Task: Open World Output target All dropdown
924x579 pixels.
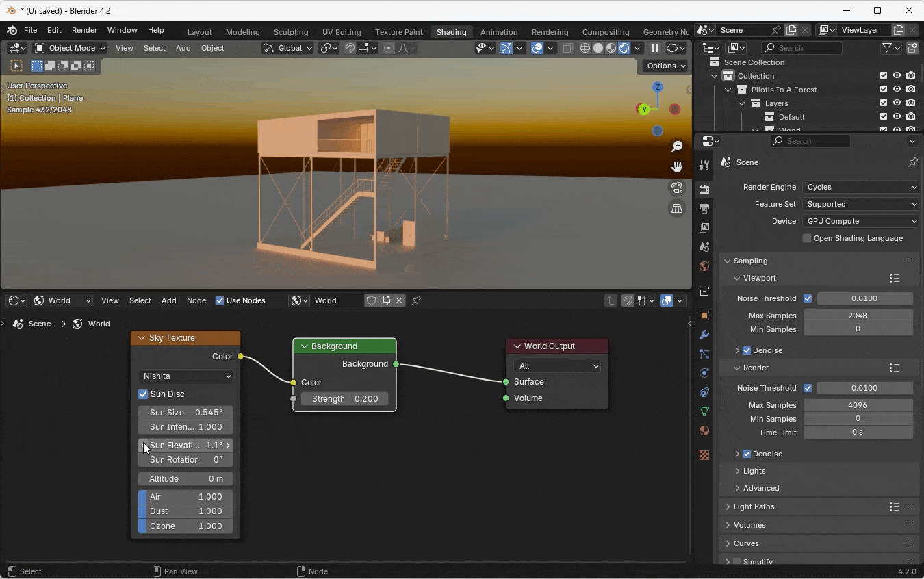Action: pyautogui.click(x=557, y=366)
